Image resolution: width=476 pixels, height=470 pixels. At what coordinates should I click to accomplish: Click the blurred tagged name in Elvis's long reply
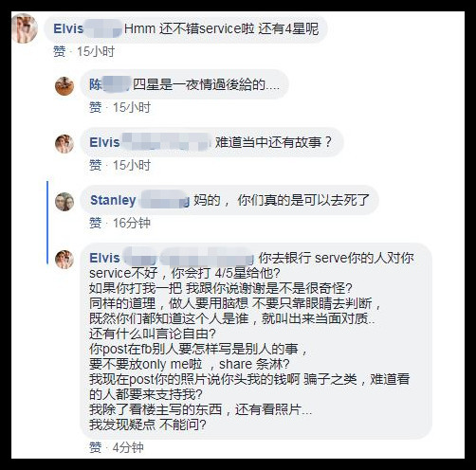[x=207, y=258]
